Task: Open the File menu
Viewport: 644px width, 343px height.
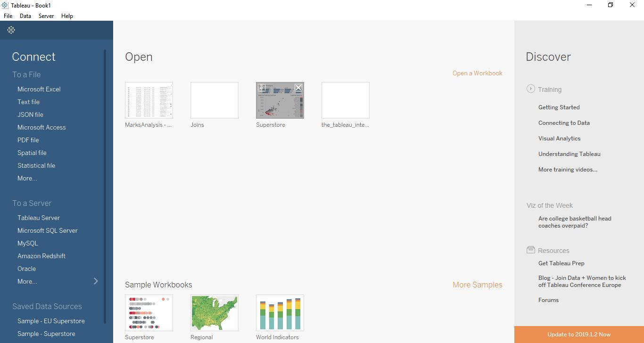Action: tap(8, 16)
